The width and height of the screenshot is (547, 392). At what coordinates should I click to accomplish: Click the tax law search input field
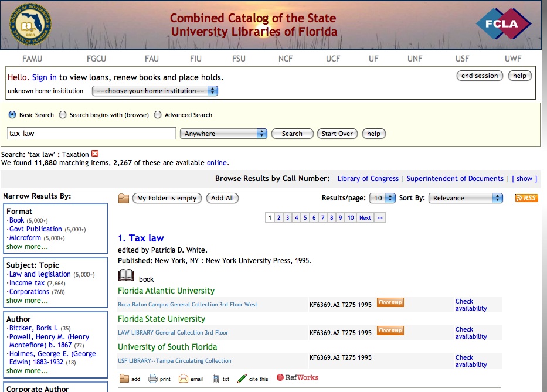tap(91, 134)
